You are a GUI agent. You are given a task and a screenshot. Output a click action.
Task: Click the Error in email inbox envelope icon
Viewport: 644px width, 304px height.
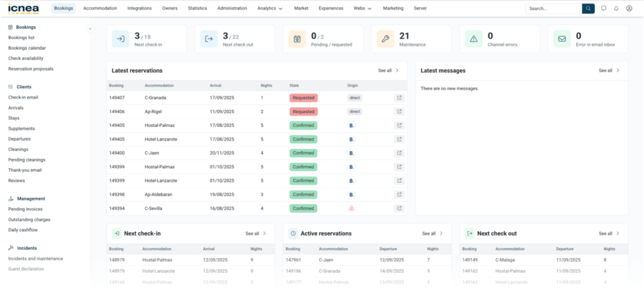click(562, 39)
